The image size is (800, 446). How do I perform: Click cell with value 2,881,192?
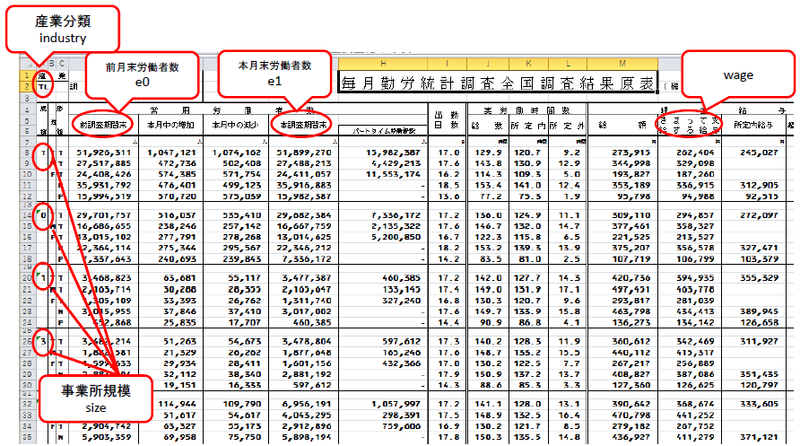pyautogui.click(x=305, y=374)
